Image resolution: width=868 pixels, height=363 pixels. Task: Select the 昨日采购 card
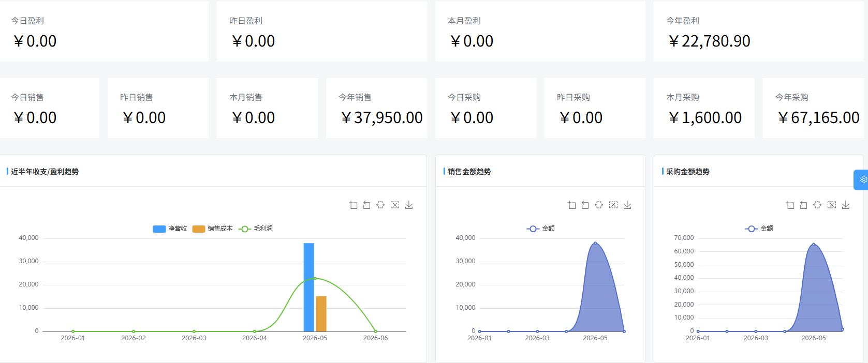pyautogui.click(x=595, y=108)
